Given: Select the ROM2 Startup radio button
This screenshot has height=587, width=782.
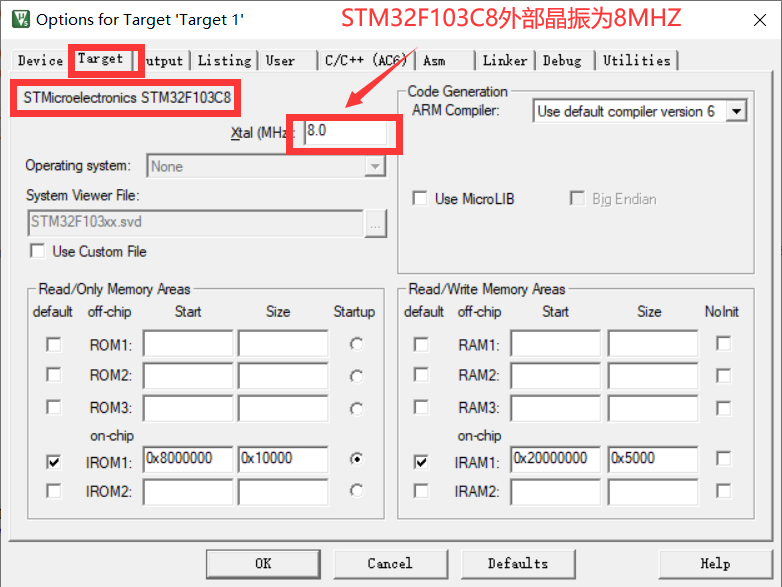Looking at the screenshot, I should [x=356, y=376].
